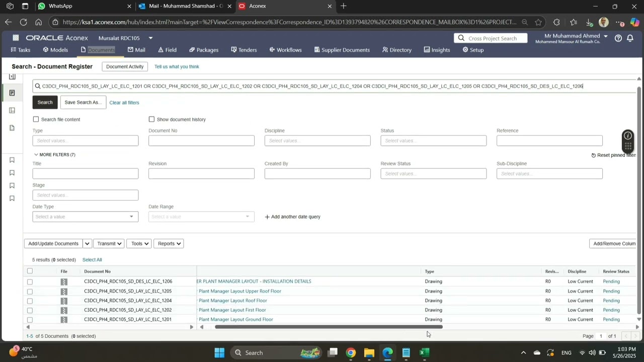
Task: Click the Sub-Discipline select values field
Action: (549, 174)
